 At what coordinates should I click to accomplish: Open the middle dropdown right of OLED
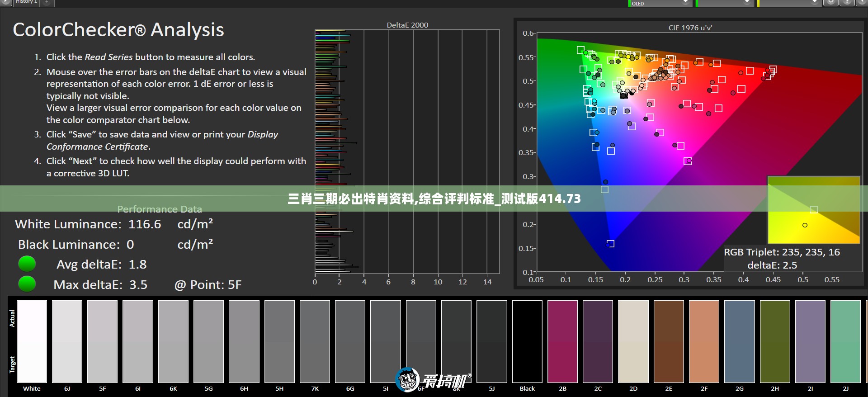coord(724,3)
